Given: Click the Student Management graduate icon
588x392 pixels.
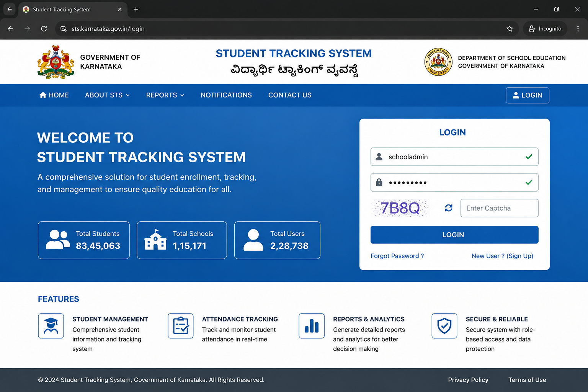Looking at the screenshot, I should tap(51, 326).
